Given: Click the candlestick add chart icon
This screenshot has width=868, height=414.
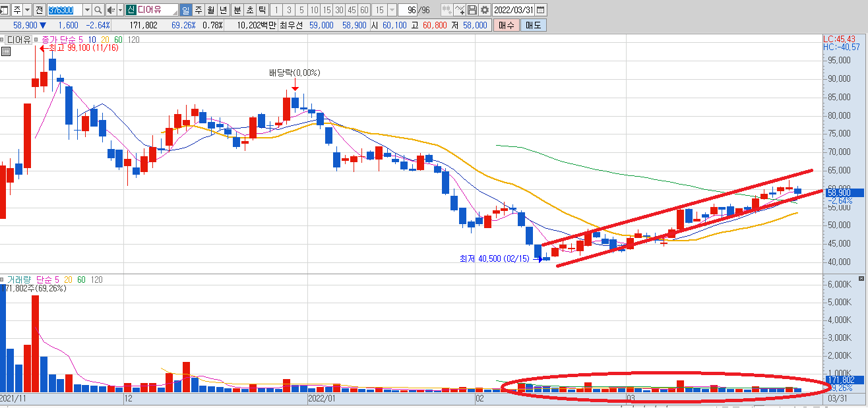Looking at the screenshot, I should point(447,10).
